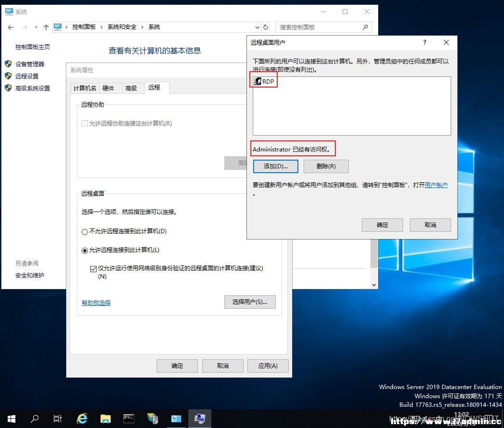Switch to the 计算机名 tab
The height and width of the screenshot is (428, 504).
click(85, 88)
